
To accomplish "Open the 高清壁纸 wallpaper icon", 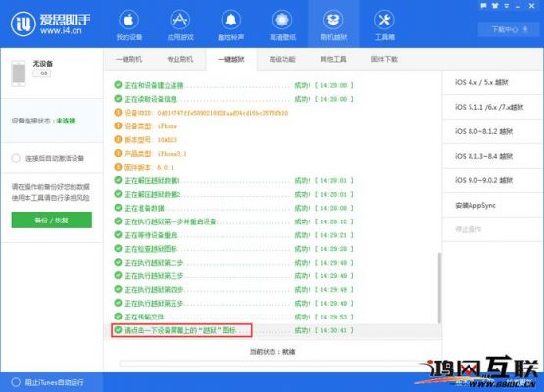I will 282,24.
